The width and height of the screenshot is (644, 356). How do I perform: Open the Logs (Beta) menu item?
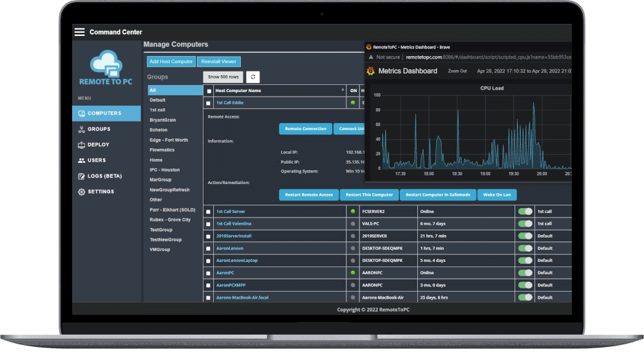[x=106, y=176]
